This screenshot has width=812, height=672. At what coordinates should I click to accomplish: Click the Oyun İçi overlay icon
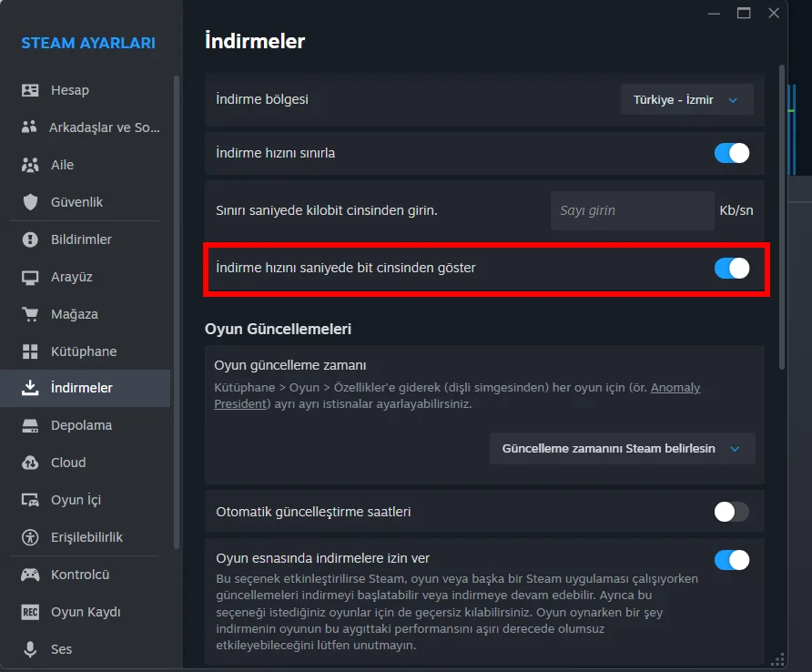coord(30,500)
